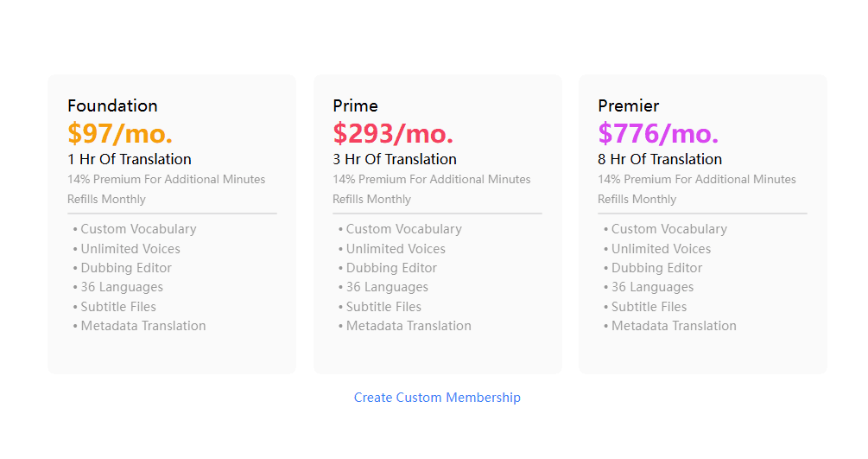Click Refills Monthly in the Premier card
The image size is (868, 459).
point(637,199)
